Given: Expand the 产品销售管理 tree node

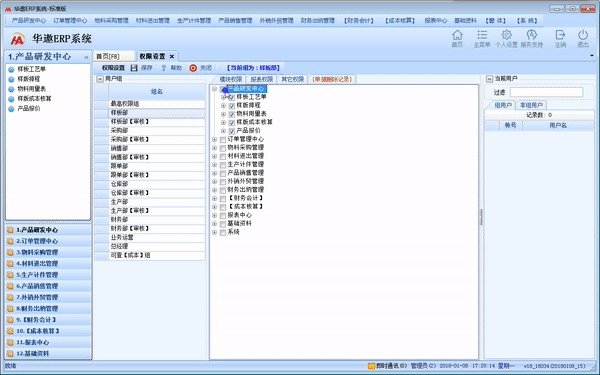Looking at the screenshot, I should click(x=215, y=173).
